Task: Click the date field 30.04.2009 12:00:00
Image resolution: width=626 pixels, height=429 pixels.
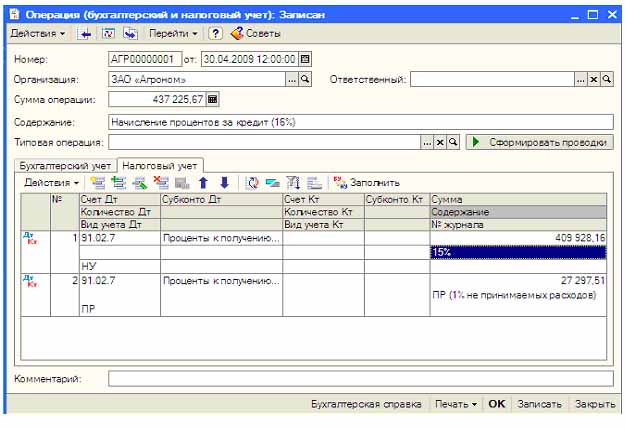Action: [x=250, y=59]
